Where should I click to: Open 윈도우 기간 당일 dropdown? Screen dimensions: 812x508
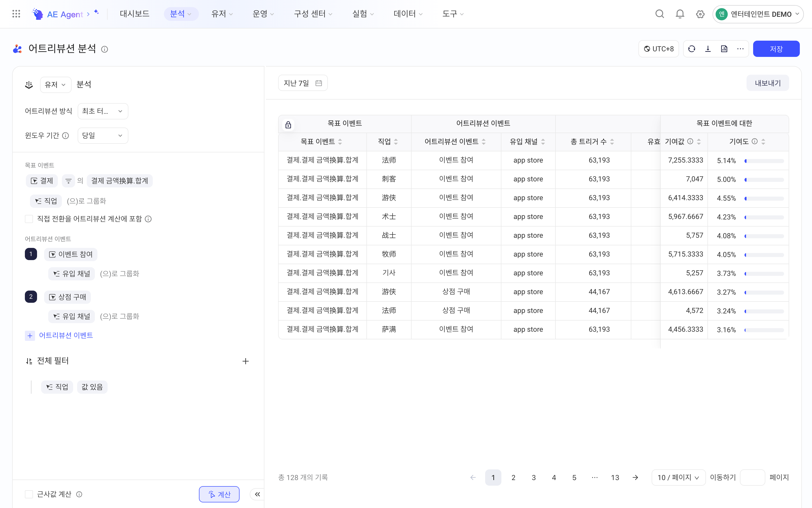pos(103,135)
